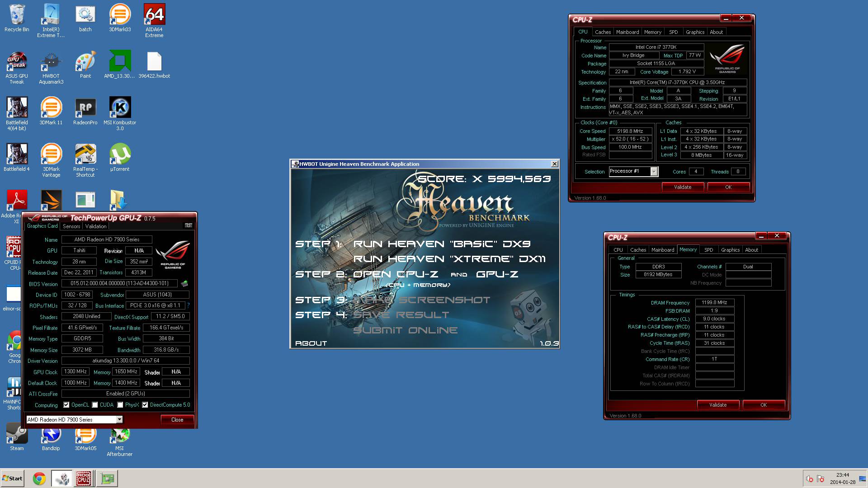
Task: Open 3DMark05 desktop shortcut
Action: [x=85, y=439]
